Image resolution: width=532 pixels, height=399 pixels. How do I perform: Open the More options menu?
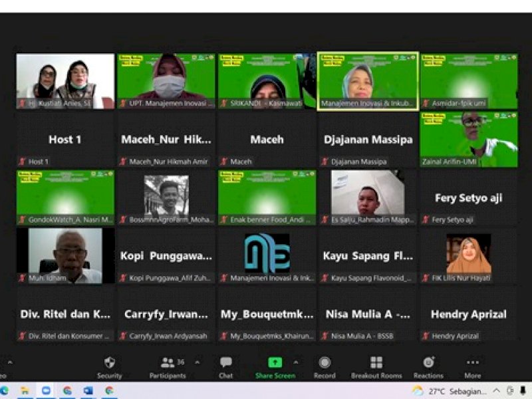[x=473, y=366]
